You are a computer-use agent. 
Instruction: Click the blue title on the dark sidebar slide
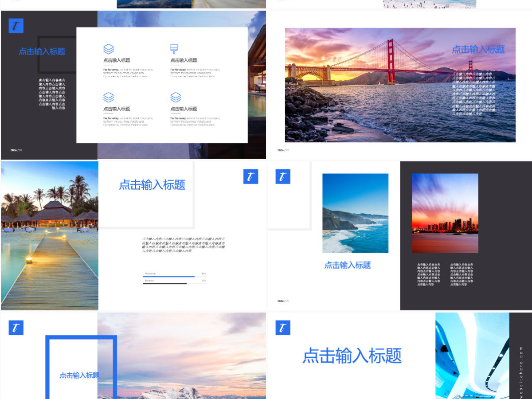(42, 51)
